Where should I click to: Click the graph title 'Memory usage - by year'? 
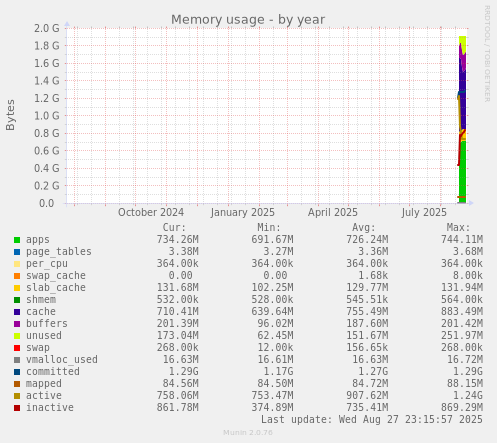point(248,20)
